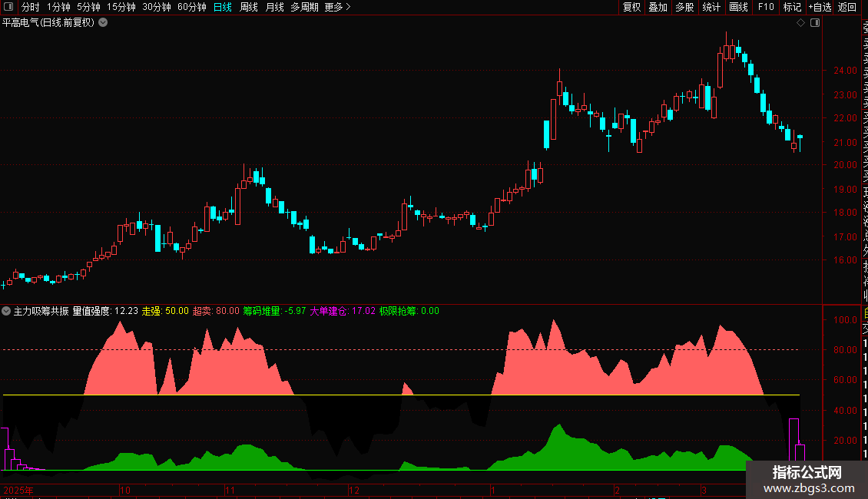
Task: Click the month 12 marker on the time axis
Action: (x=354, y=490)
